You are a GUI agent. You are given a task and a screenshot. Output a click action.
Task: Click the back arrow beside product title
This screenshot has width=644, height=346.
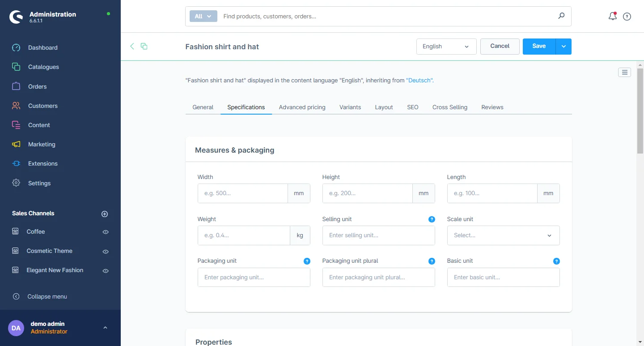(132, 46)
